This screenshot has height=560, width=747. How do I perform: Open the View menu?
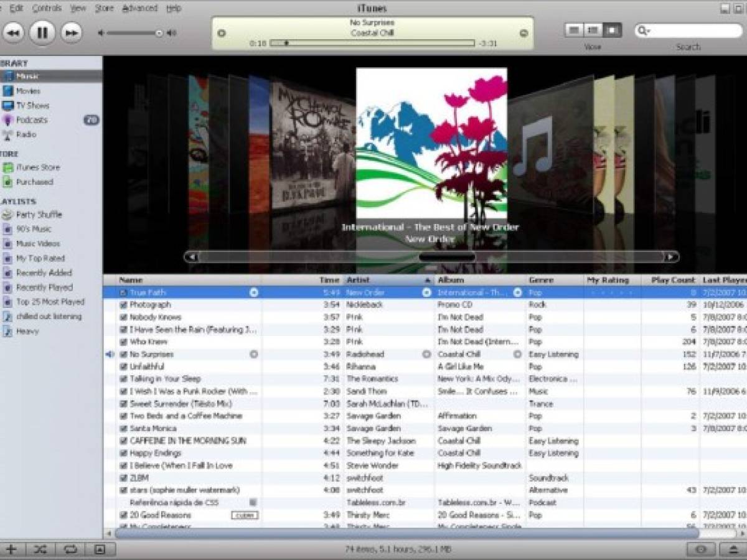coord(78,8)
